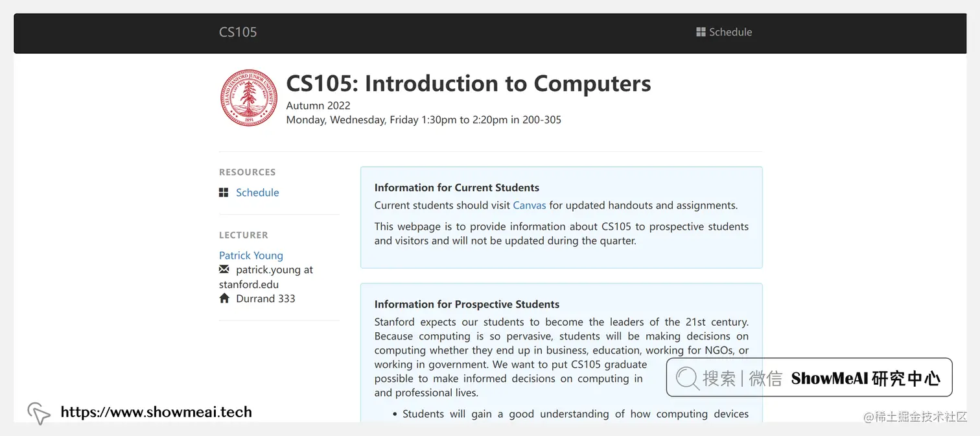Open the Schedule menu item in the navbar

pyautogui.click(x=730, y=31)
